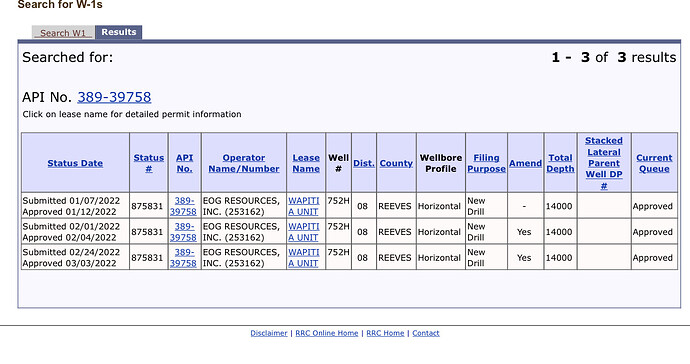The height and width of the screenshot is (364, 690).
Task: Go to RRC Online Home
Action: [327, 333]
